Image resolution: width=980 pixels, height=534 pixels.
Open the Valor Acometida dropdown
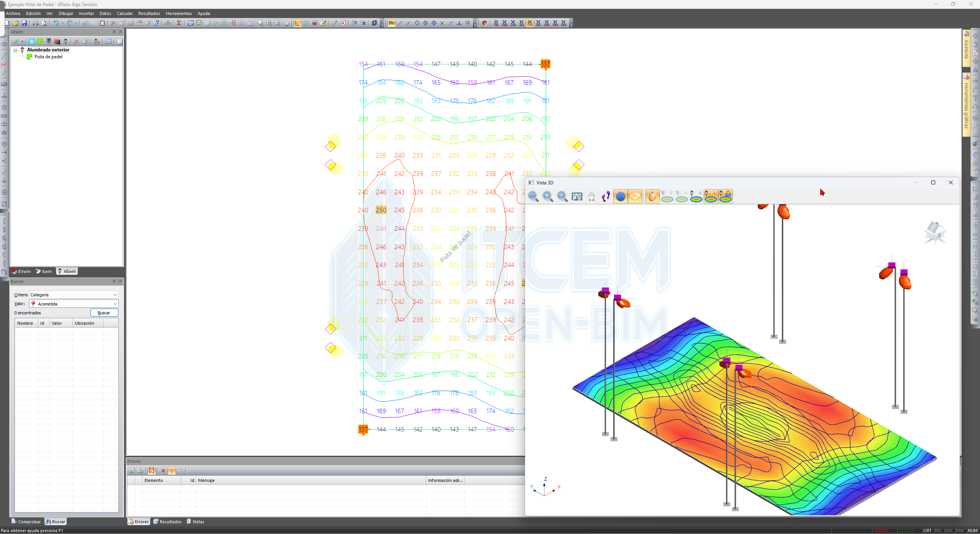pyautogui.click(x=115, y=304)
